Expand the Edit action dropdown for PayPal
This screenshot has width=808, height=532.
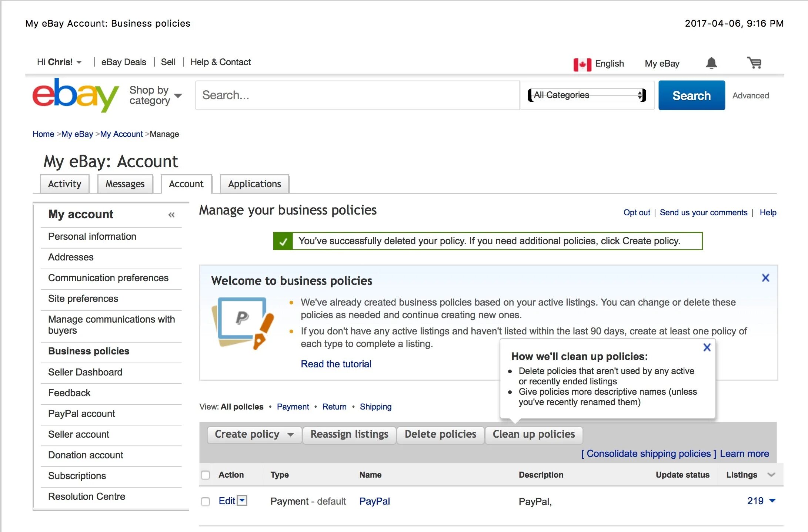coord(242,500)
